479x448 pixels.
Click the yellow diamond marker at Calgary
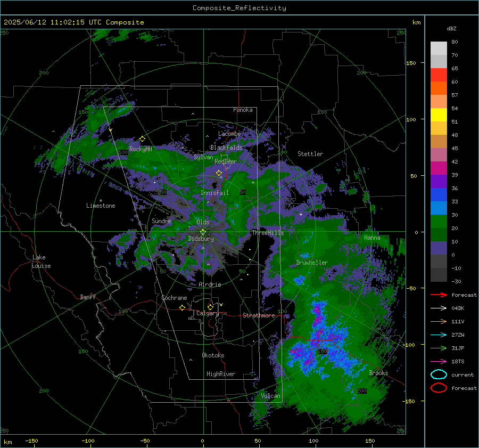point(210,307)
